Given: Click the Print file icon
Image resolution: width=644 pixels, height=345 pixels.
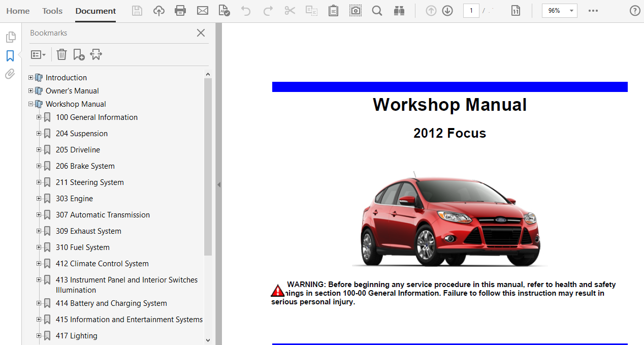Looking at the screenshot, I should [x=180, y=11].
